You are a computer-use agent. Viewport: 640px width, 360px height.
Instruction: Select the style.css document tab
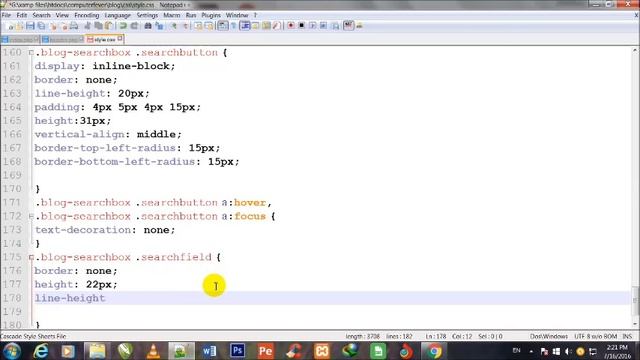click(x=104, y=40)
